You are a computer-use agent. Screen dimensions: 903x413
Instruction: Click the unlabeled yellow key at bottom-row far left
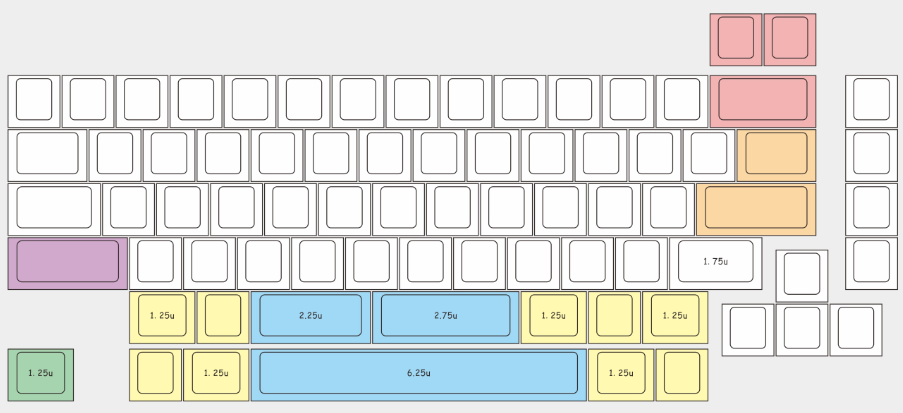click(155, 374)
